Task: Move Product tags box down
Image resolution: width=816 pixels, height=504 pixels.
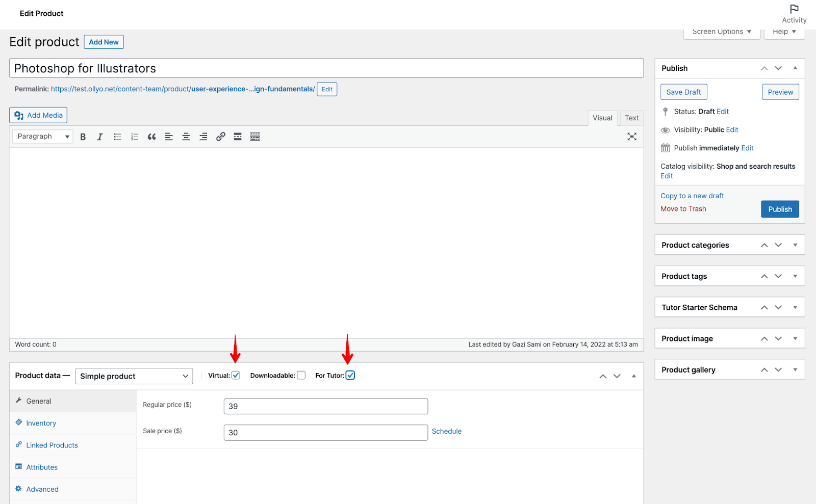Action: click(778, 276)
